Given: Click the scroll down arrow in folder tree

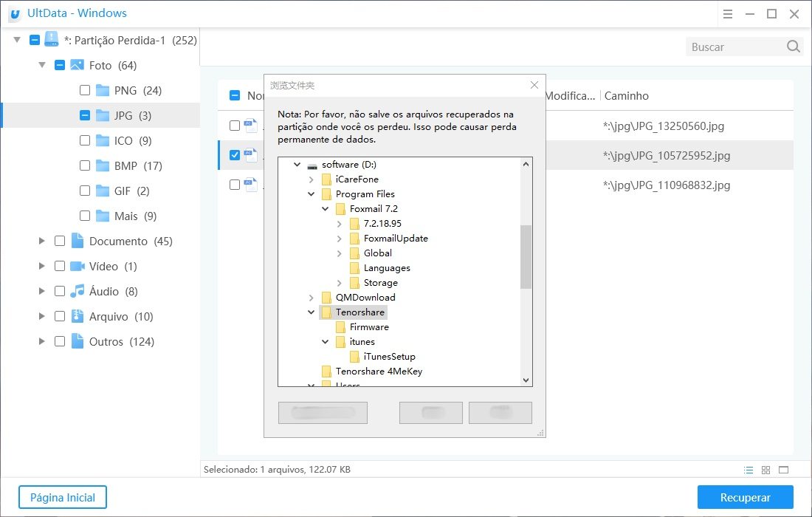Looking at the screenshot, I should [526, 380].
